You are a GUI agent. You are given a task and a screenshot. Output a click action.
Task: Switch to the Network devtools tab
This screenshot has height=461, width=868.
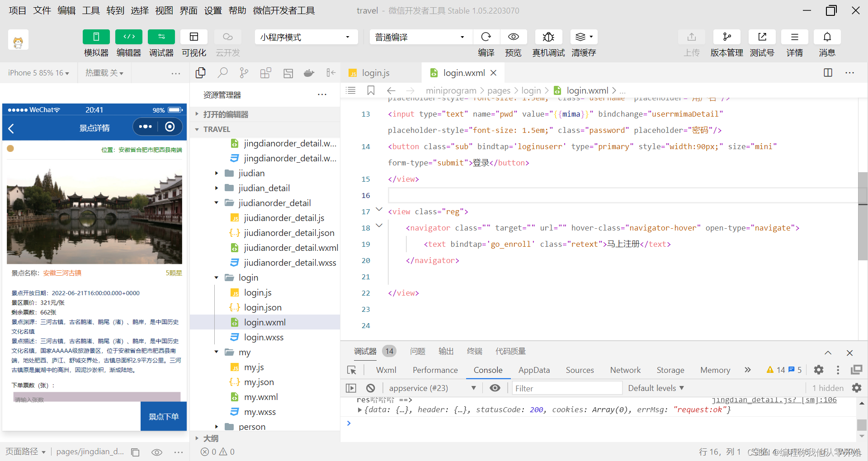[625, 370]
